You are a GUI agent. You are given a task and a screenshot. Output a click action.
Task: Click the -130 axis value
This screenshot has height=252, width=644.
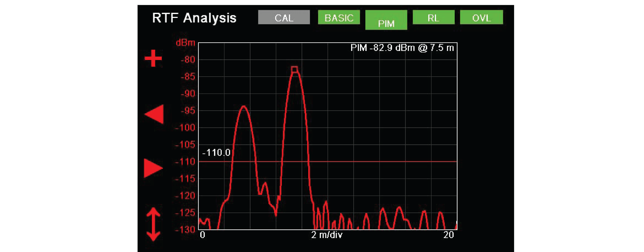(x=185, y=230)
